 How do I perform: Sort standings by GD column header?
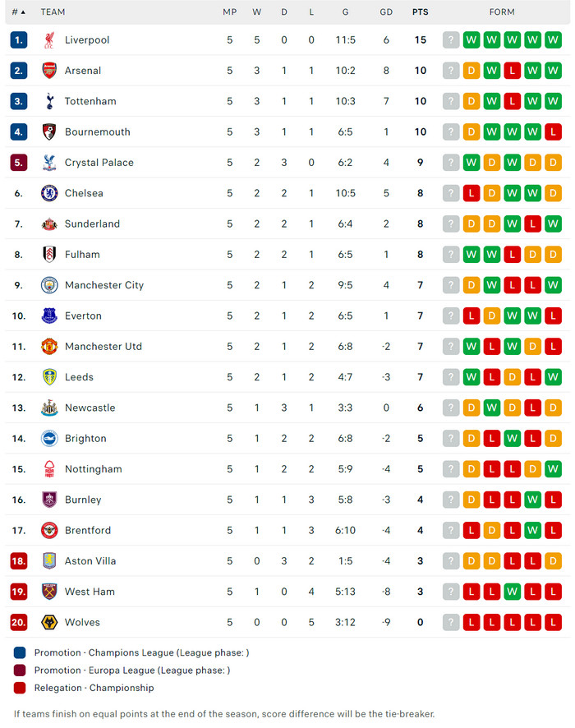386,12
